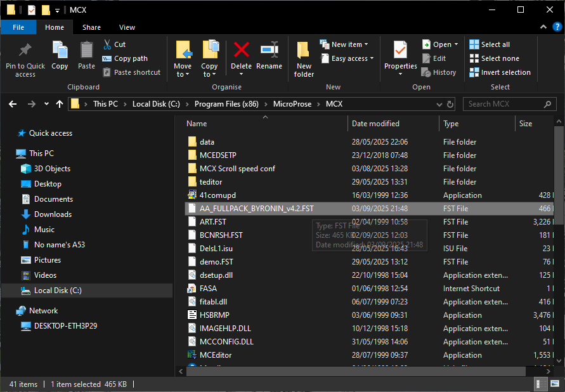
Task: Open the Easy access dropdown
Action: coord(349,58)
